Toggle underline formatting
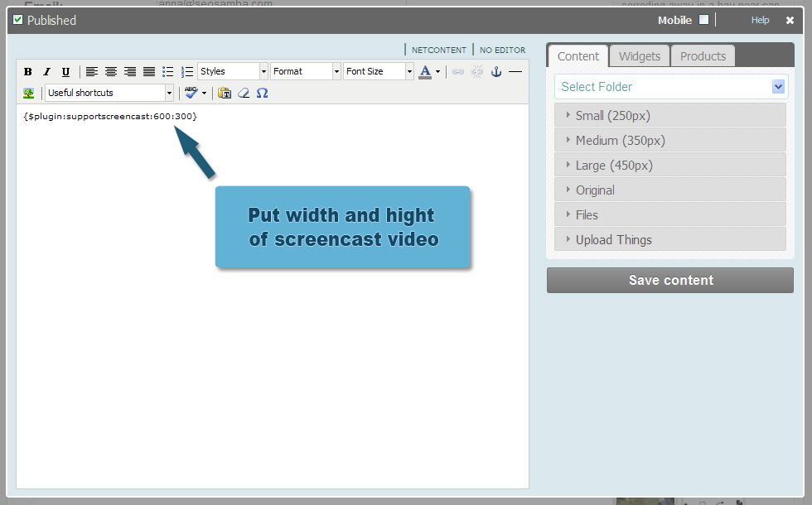 click(x=65, y=72)
